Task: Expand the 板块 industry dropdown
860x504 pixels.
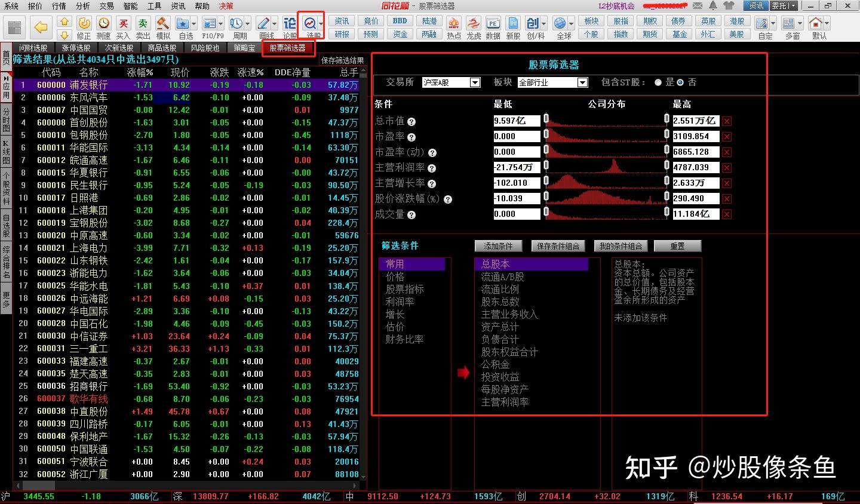Action: [x=583, y=82]
